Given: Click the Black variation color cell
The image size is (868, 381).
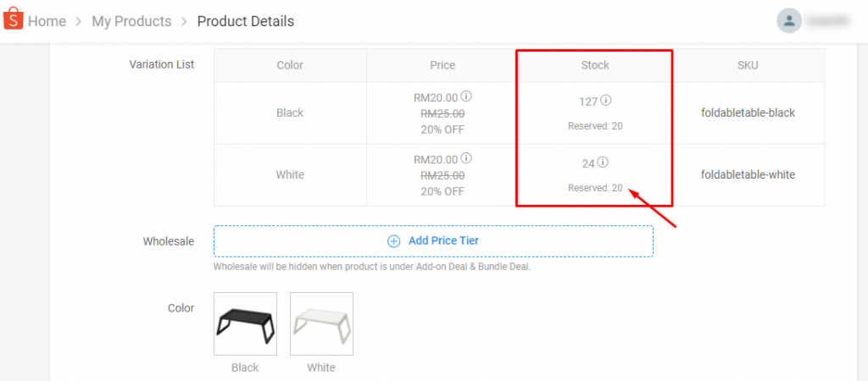Looking at the screenshot, I should [290, 113].
